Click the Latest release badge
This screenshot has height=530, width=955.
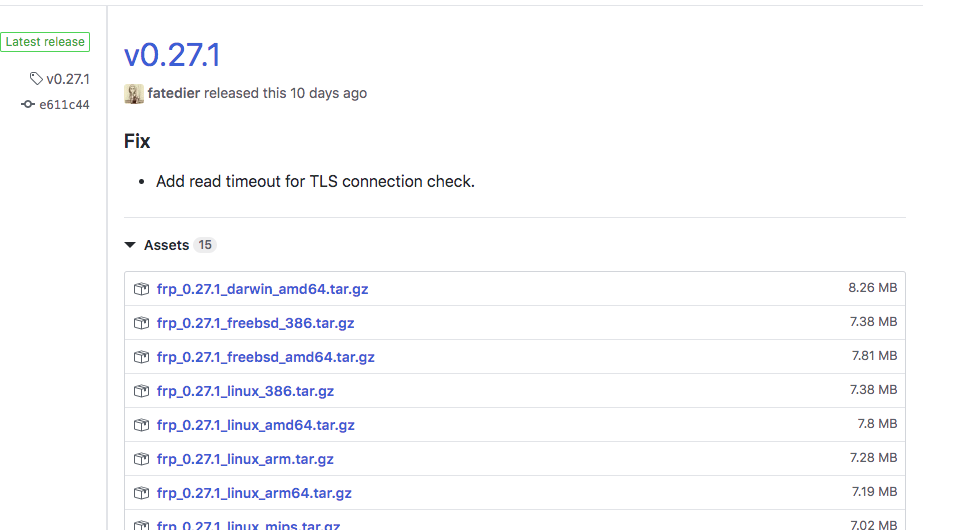pyautogui.click(x=45, y=42)
